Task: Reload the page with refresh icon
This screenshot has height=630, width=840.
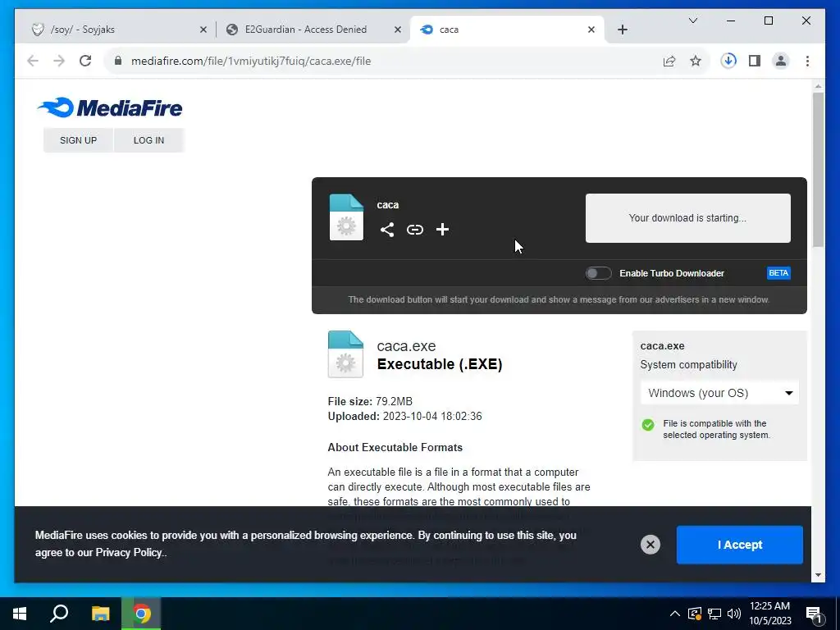Action: click(85, 61)
